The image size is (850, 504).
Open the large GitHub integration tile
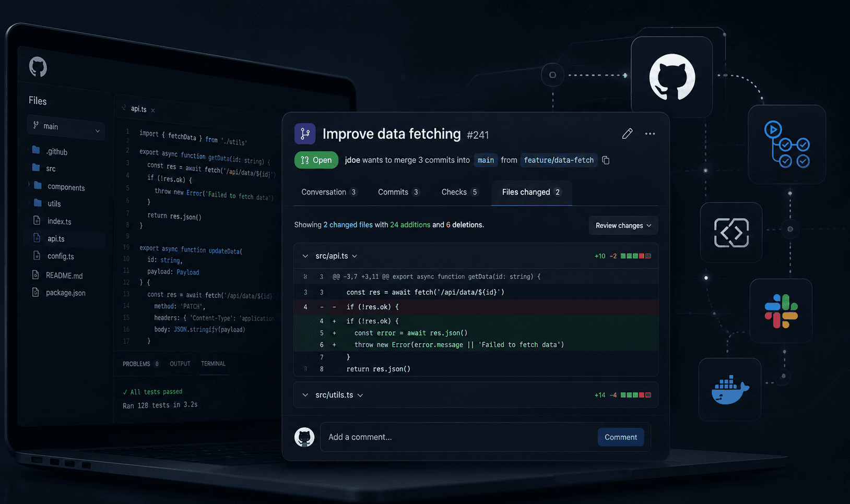click(672, 77)
